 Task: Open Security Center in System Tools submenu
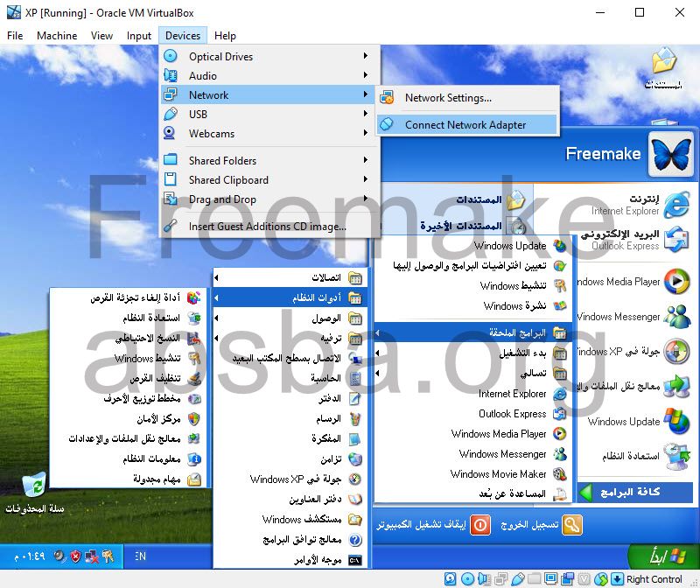tap(128, 419)
